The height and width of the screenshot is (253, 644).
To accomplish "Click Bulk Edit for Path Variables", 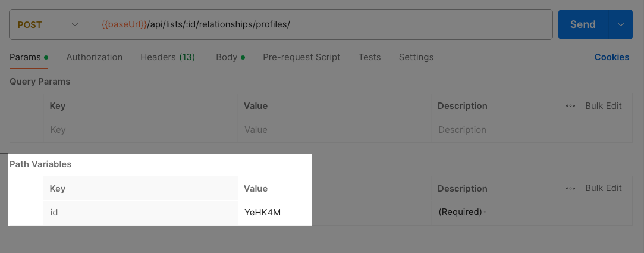I will [604, 188].
